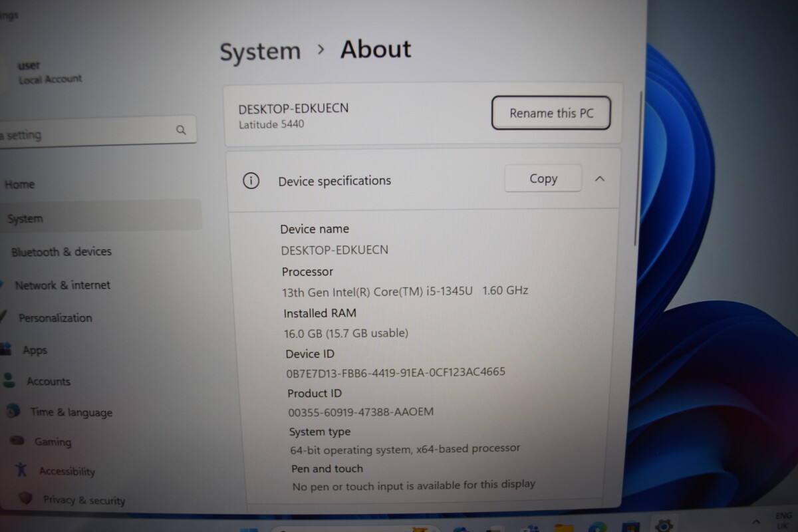Collapse the Device specifications section
Viewport: 798px width, 532px height.
point(599,178)
